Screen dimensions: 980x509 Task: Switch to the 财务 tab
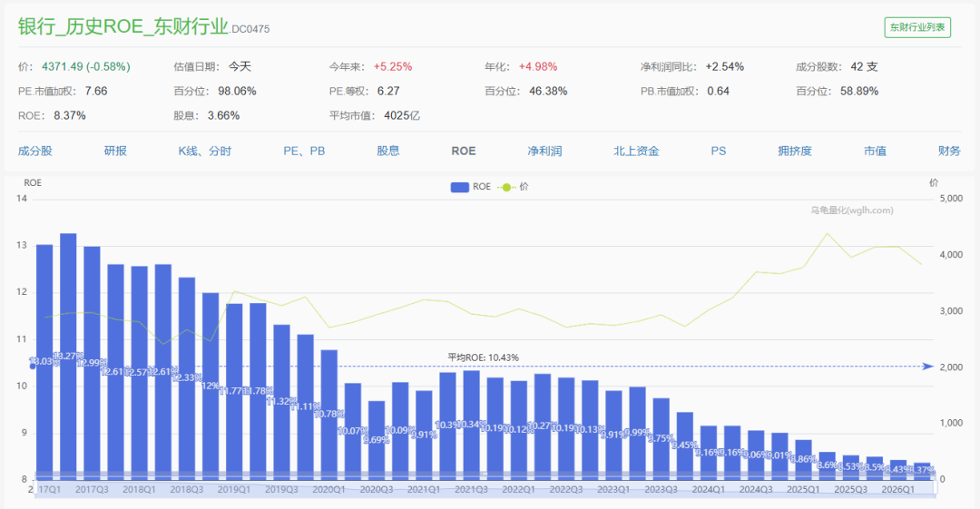pyautogui.click(x=949, y=151)
